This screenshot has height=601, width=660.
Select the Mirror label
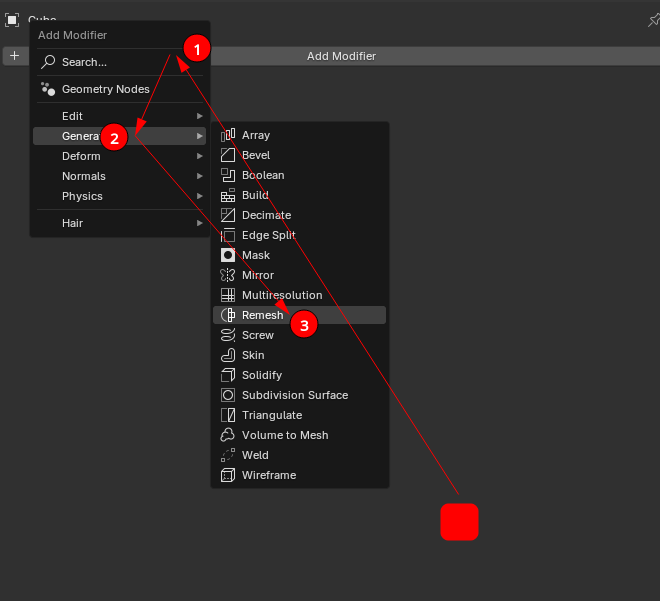pyautogui.click(x=258, y=275)
